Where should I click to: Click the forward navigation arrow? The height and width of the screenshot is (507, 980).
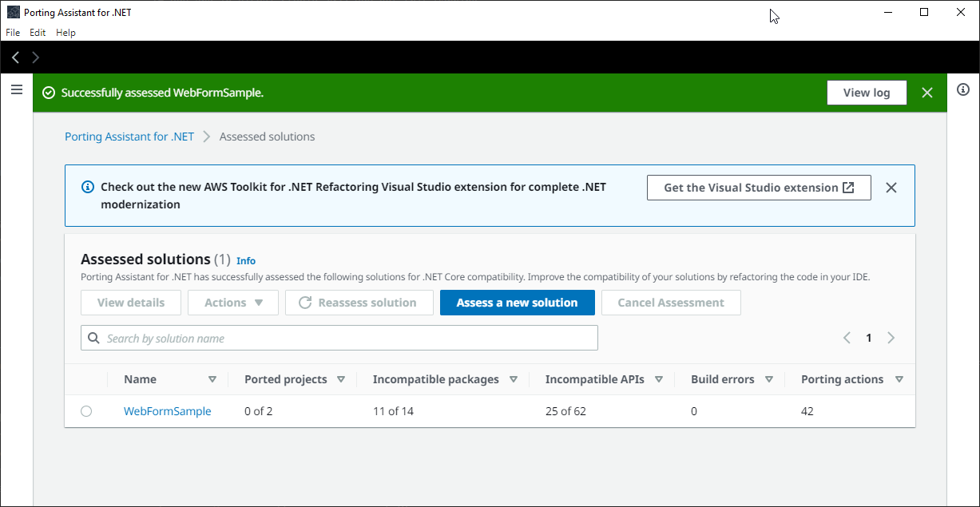(35, 57)
